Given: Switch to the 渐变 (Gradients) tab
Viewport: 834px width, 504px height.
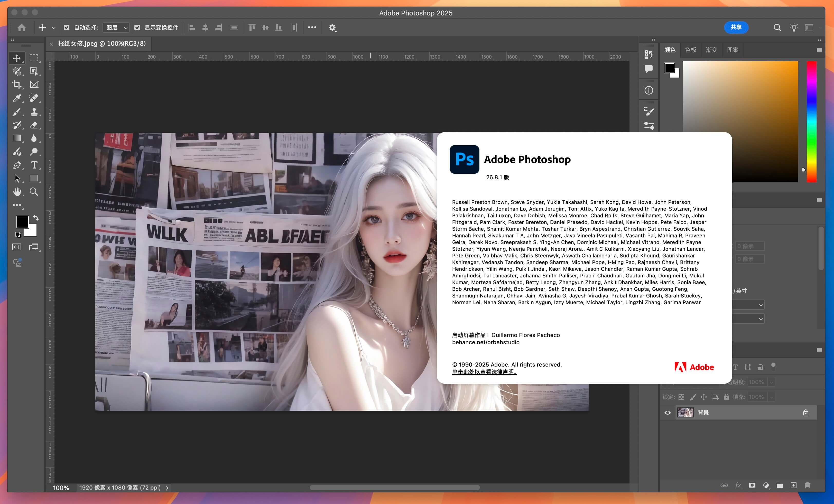Looking at the screenshot, I should pos(711,50).
